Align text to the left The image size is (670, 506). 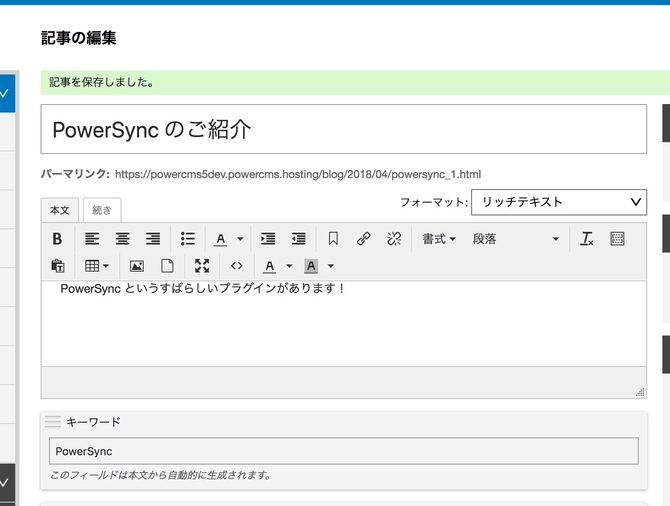tap(92, 239)
